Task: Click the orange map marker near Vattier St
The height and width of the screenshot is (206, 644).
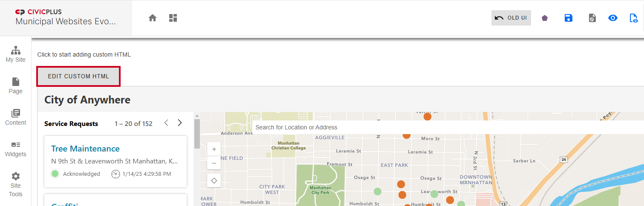Action: point(427,117)
